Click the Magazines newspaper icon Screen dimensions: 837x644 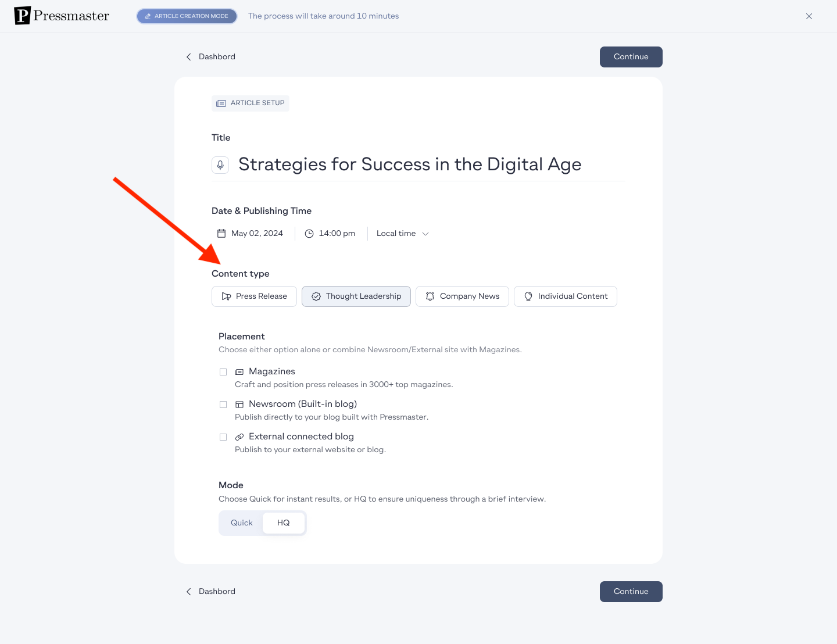point(239,372)
